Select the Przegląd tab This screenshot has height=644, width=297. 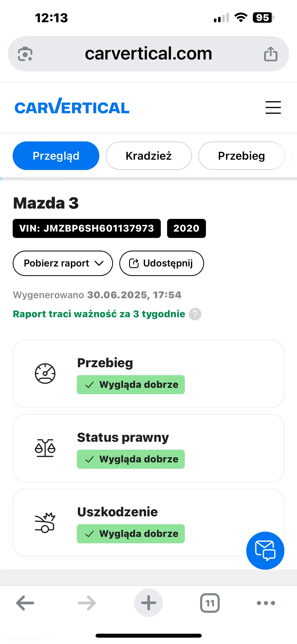click(x=56, y=156)
